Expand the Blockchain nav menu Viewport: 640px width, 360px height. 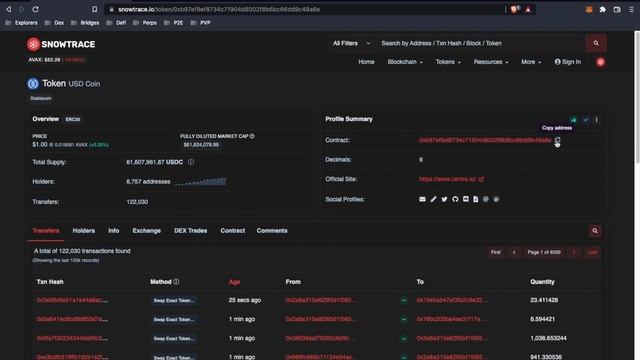[405, 62]
